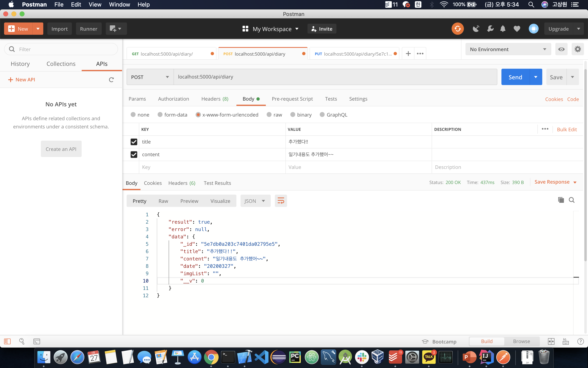This screenshot has height=368, width=588.
Task: Click the Import button
Action: tap(60, 29)
